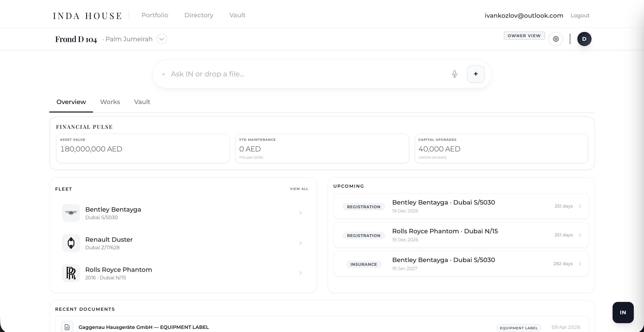Open details chevron for Bentley Bentayga fleet entry
Viewport: 644px width, 332px height.
coord(301,213)
